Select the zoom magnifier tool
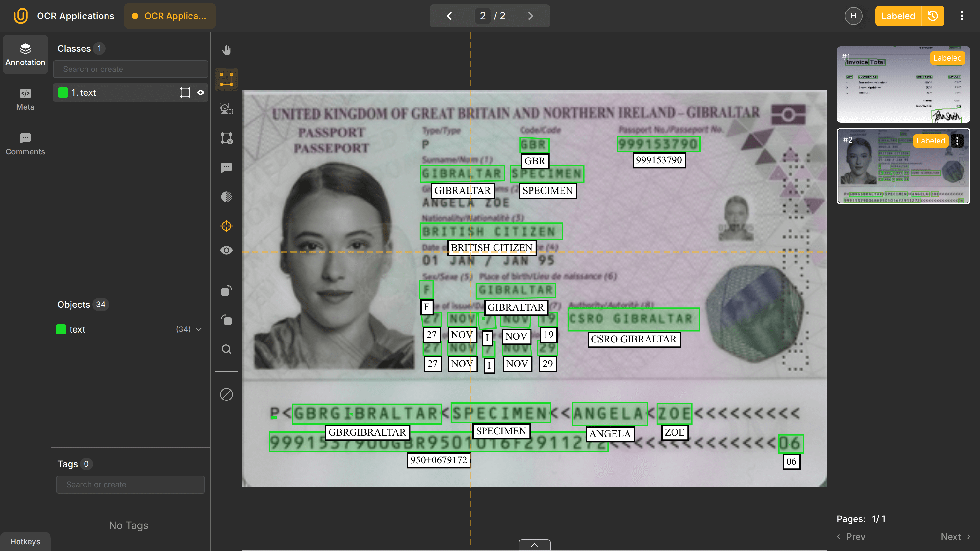Viewport: 980px width, 551px height. click(x=226, y=349)
